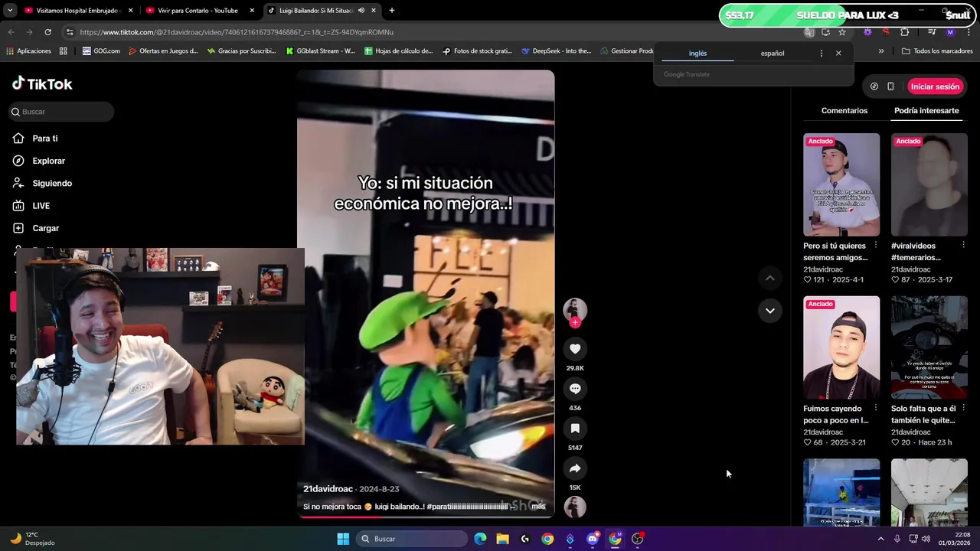The image size is (980, 551).
Task: Show hidden system tray icons
Action: click(x=880, y=539)
